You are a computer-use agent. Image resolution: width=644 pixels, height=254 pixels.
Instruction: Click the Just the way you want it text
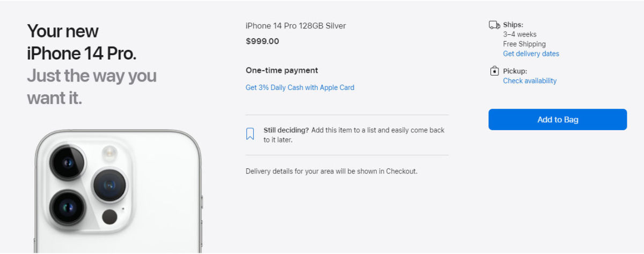[x=92, y=87]
